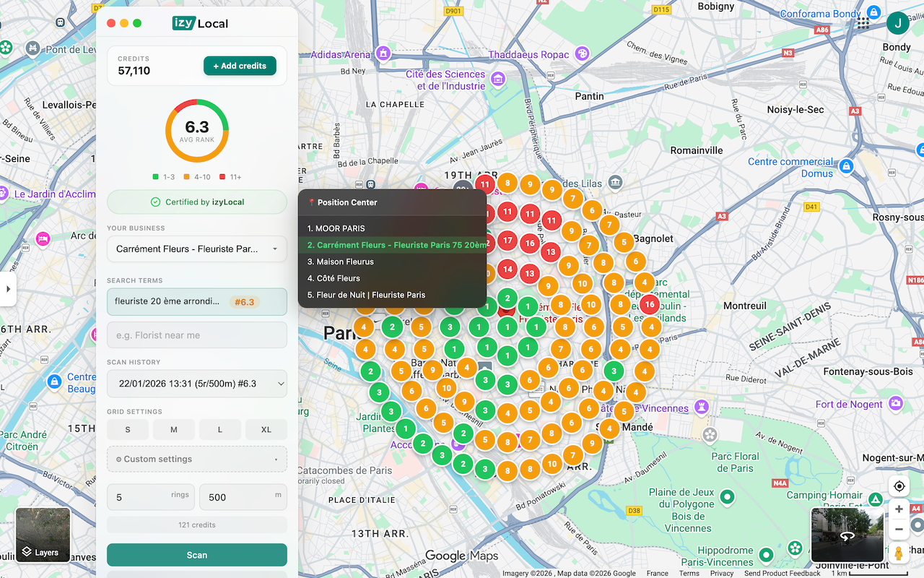Click the fleuriste 20 ème search term field
924x578 pixels.
(197, 302)
